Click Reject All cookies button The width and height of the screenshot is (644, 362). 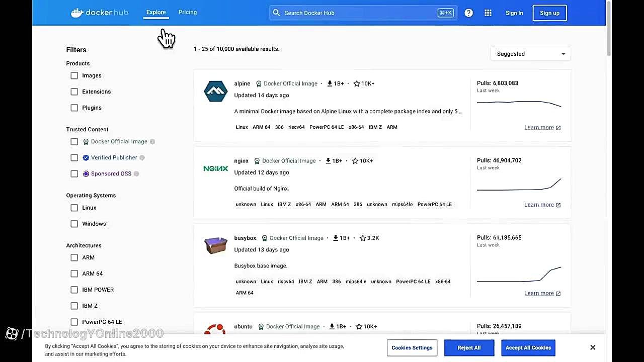[469, 348]
